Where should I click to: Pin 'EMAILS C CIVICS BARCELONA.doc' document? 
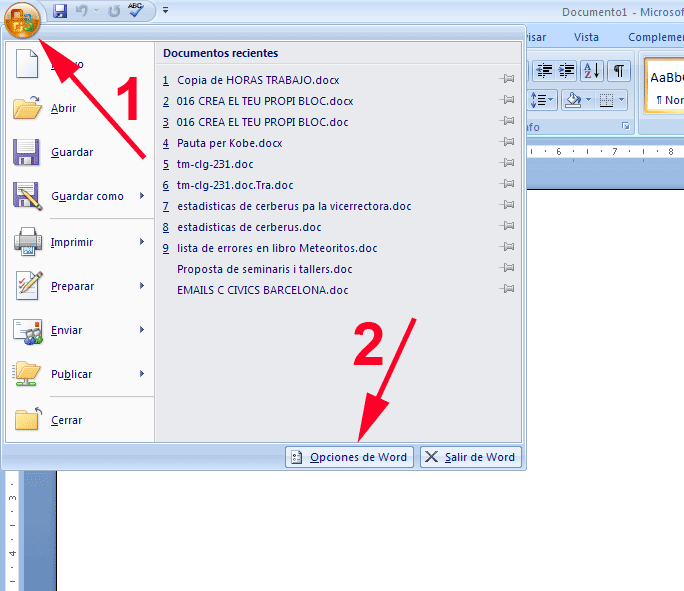(508, 290)
